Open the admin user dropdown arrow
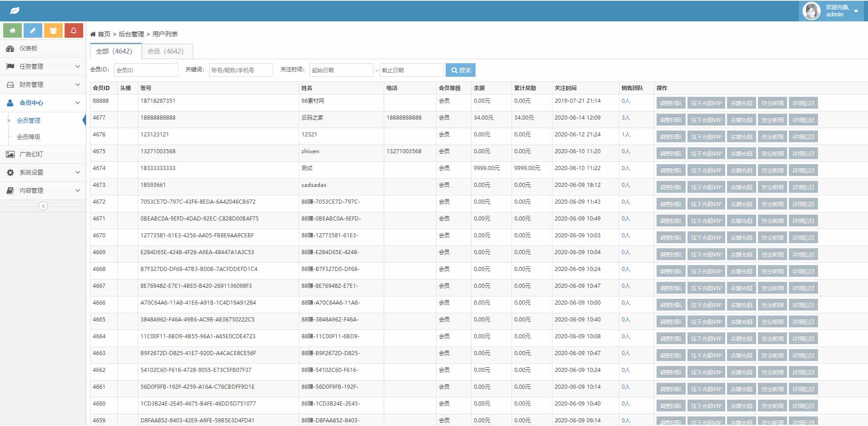The image size is (868, 426). [x=856, y=11]
